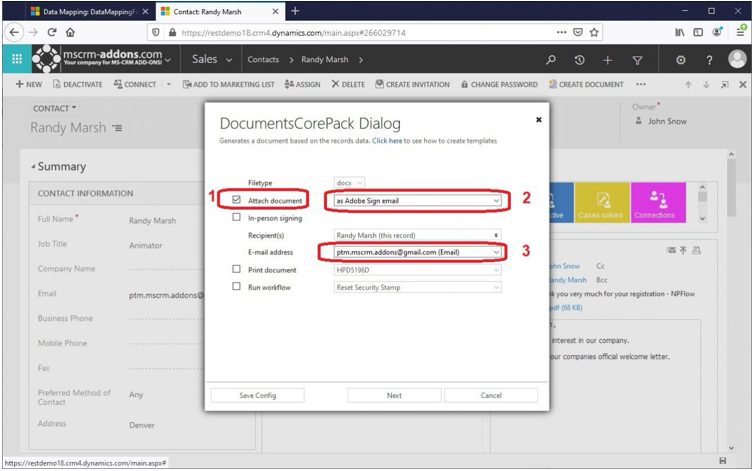Collapse the Summary section
The width and height of the screenshot is (753, 471).
coord(33,167)
